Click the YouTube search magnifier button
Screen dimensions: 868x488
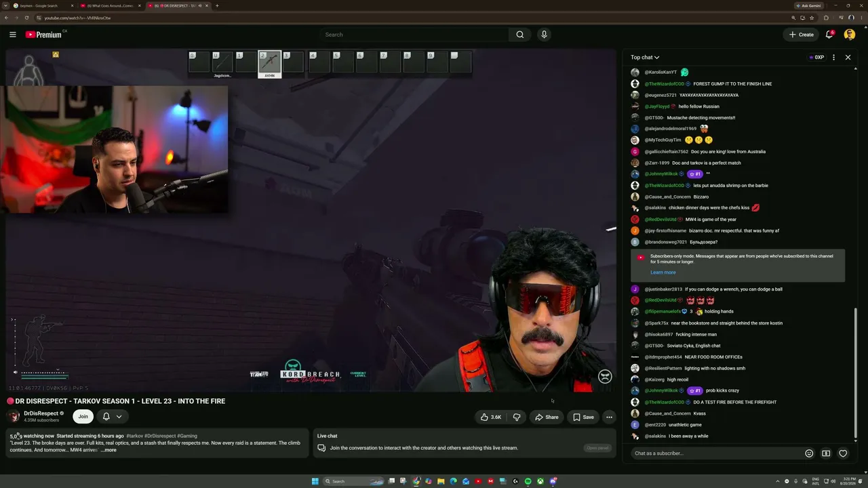520,35
